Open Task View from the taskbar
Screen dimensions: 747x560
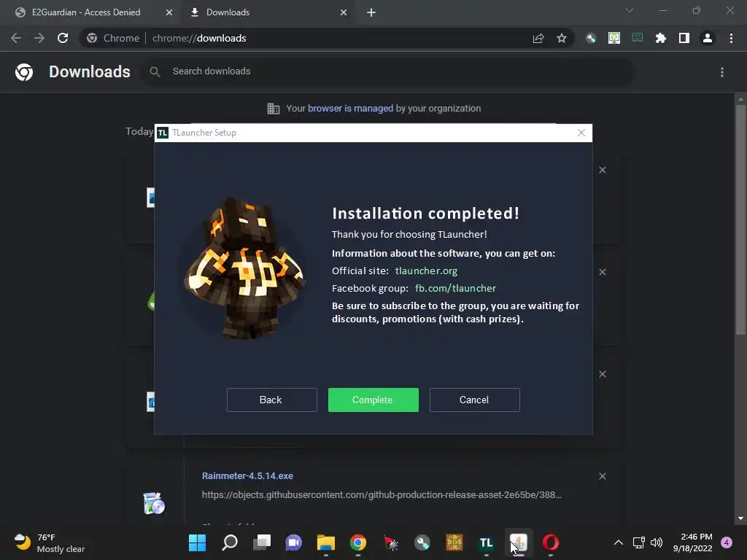(262, 542)
